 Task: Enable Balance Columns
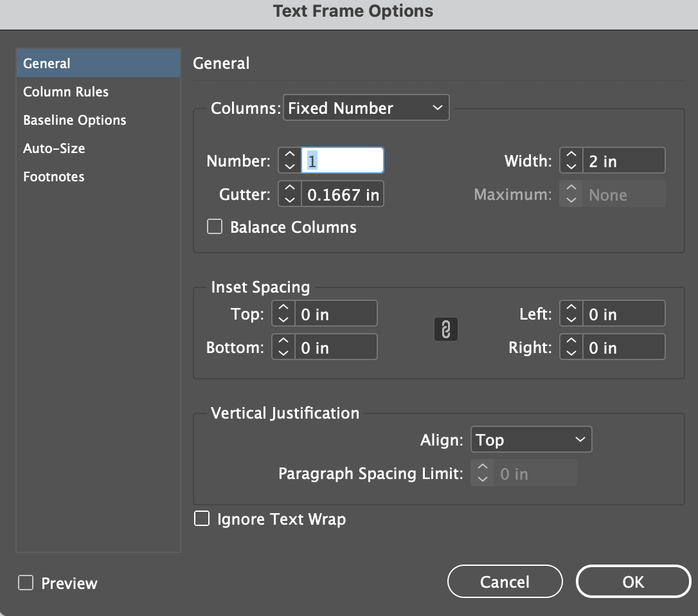click(x=214, y=226)
